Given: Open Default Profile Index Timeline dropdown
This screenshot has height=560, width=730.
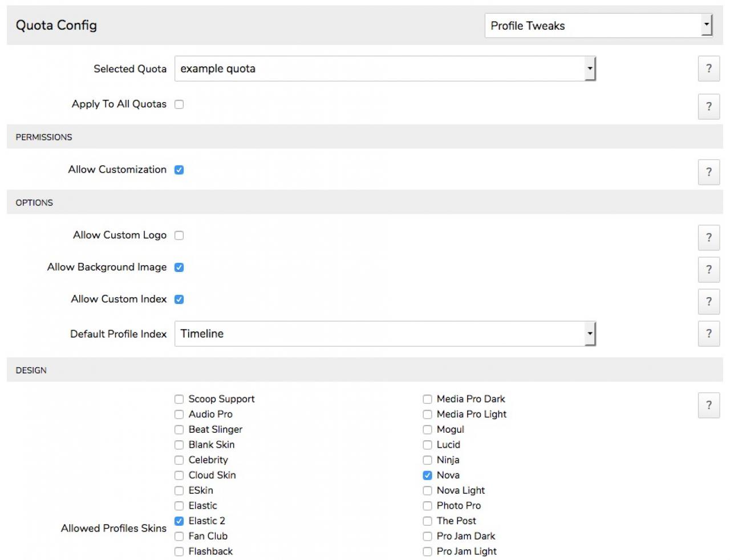Looking at the screenshot, I should pos(385,334).
